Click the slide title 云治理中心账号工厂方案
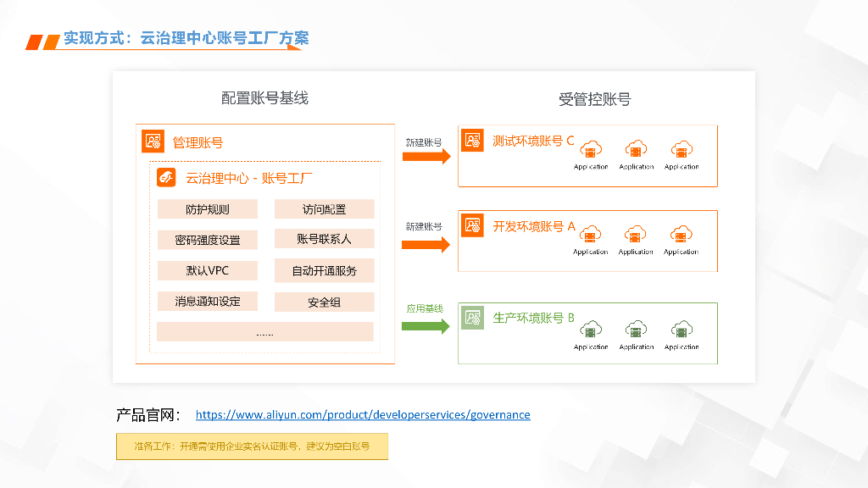This screenshot has width=868, height=488. pyautogui.click(x=224, y=37)
